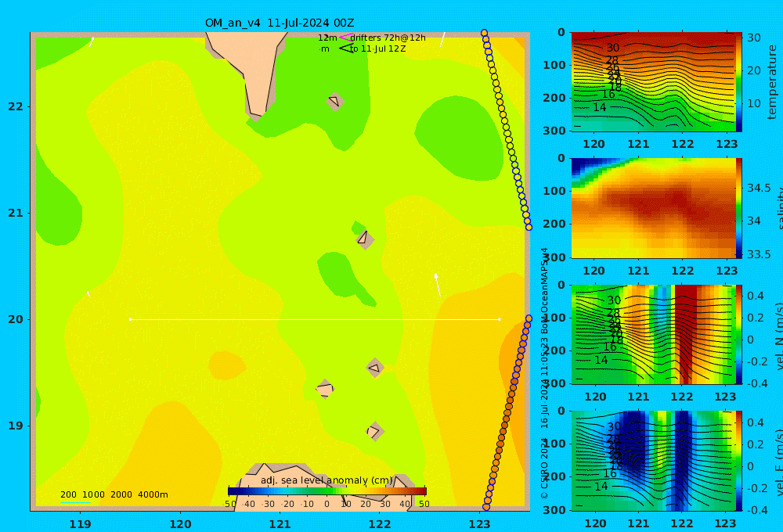This screenshot has width=783, height=532.
Task: Click the topmost blue drifter track circle
Action: 484,33
